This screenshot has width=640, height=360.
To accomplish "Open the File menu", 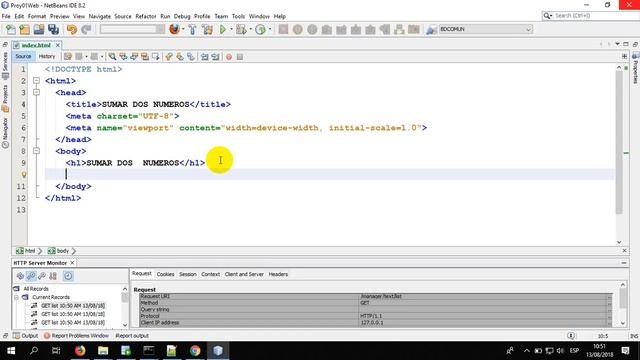I will click(x=6, y=16).
